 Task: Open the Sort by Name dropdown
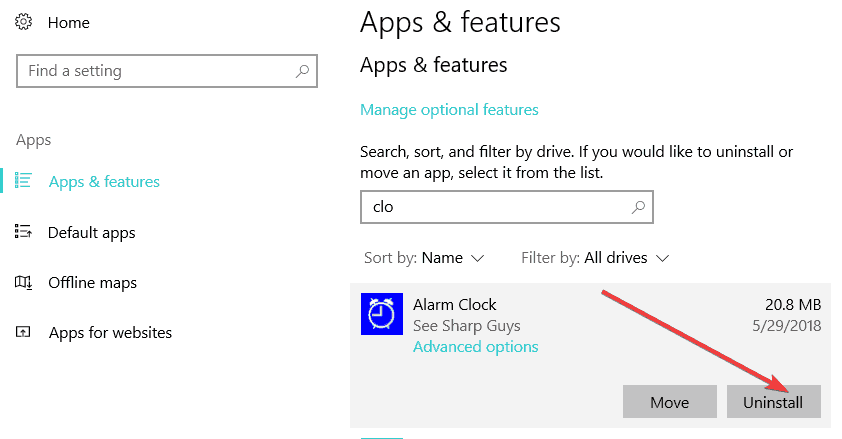coord(424,258)
